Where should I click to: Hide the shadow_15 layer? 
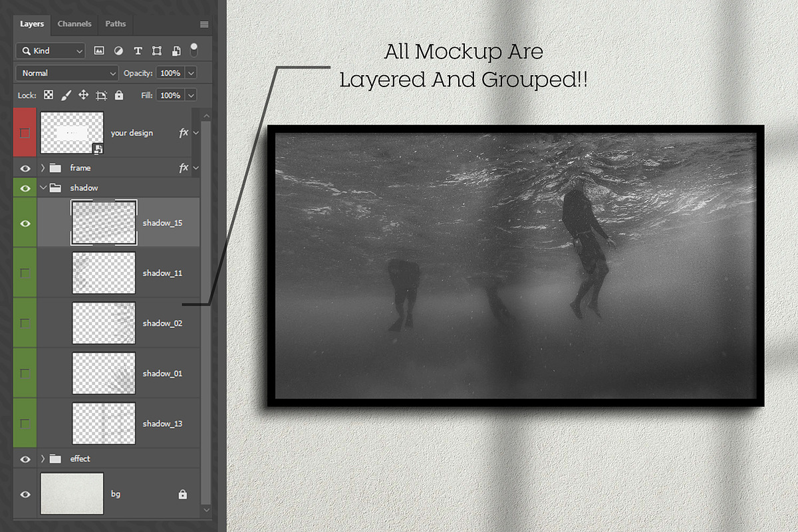coord(25,223)
